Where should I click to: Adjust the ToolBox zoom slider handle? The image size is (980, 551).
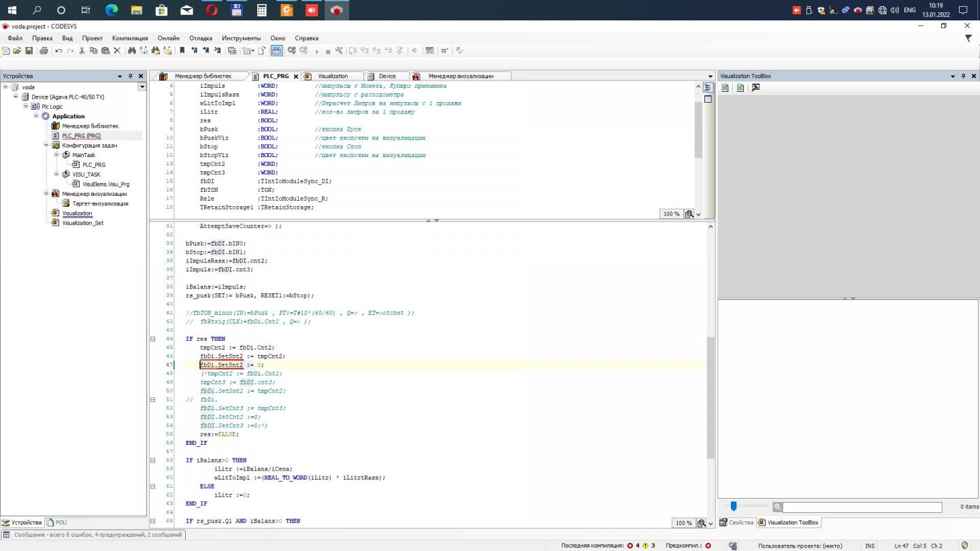click(x=734, y=507)
